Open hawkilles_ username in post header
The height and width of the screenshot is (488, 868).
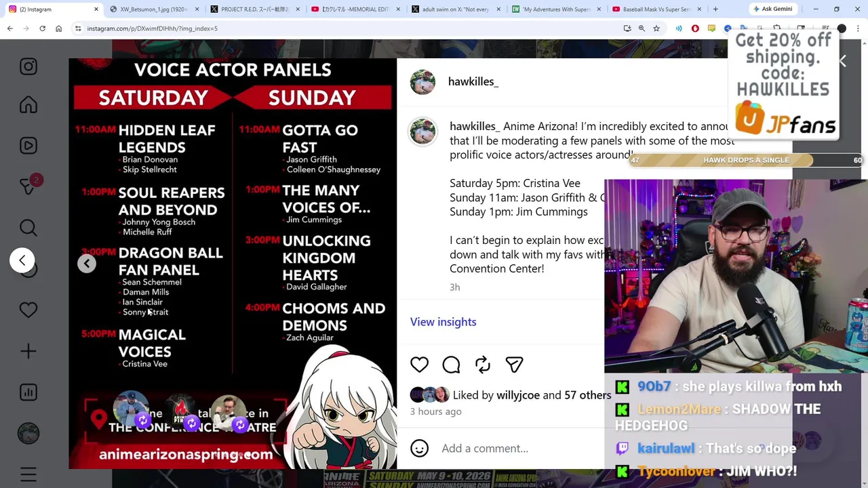[473, 81]
